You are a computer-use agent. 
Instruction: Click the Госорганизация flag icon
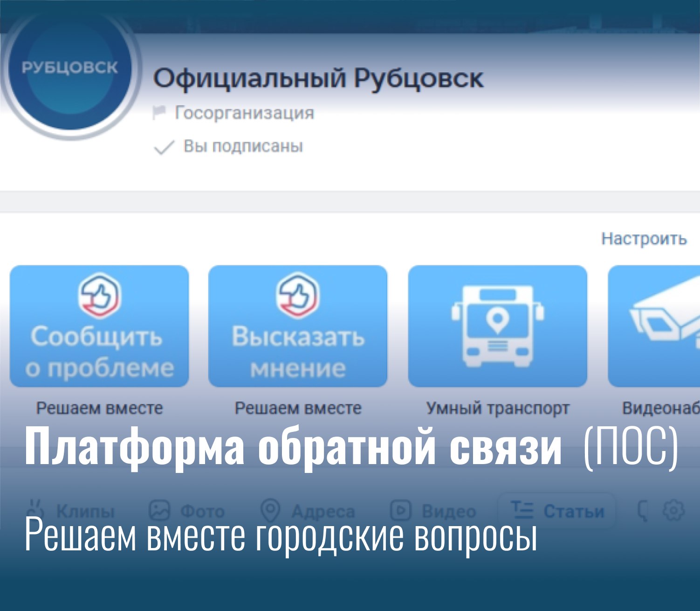click(159, 113)
